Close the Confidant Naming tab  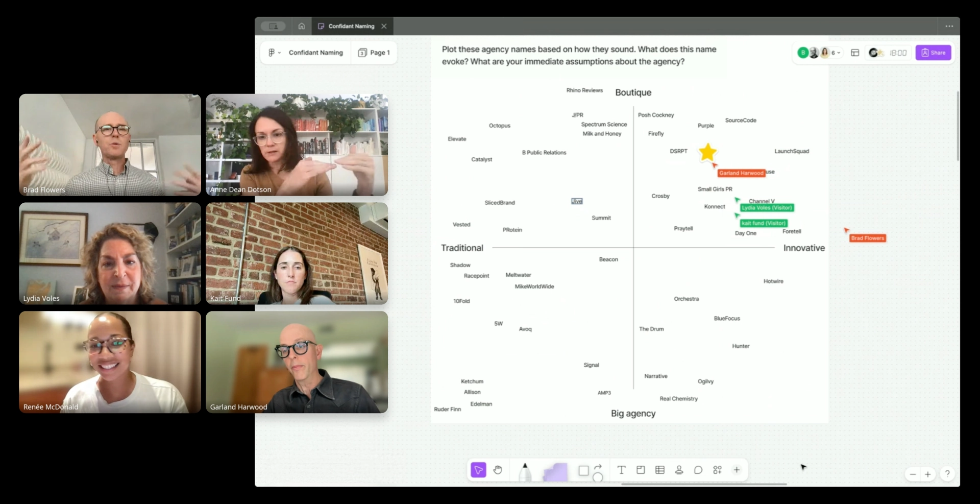384,26
